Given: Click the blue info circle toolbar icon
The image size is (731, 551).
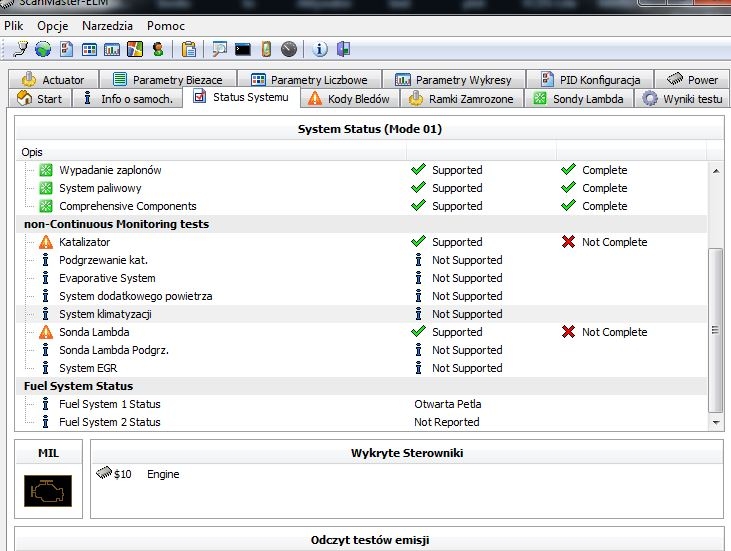Looking at the screenshot, I should [x=320, y=49].
